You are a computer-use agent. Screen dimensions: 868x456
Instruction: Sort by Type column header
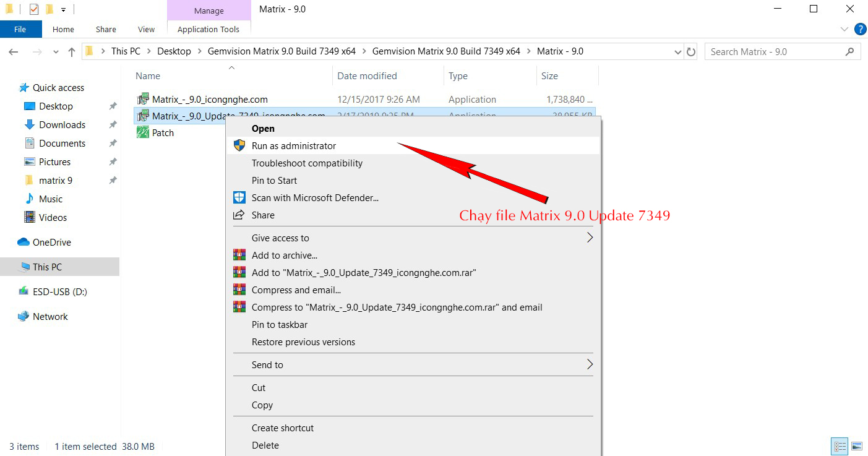click(x=490, y=76)
